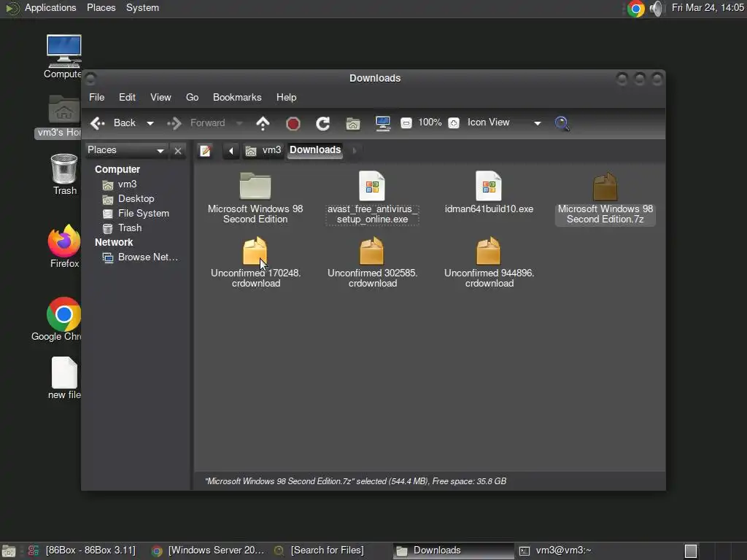Select Unconfirmed 170248.crdownload file
The height and width of the screenshot is (560, 747).
(255, 262)
